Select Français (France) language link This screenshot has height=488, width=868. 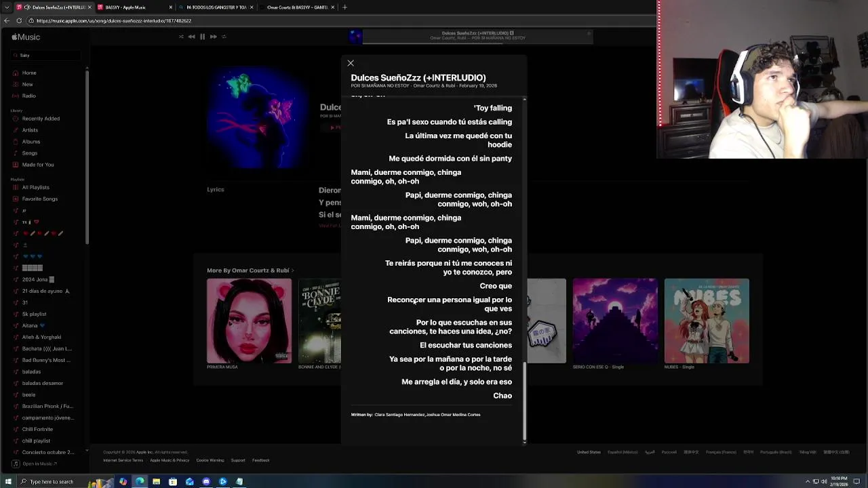coord(721,452)
